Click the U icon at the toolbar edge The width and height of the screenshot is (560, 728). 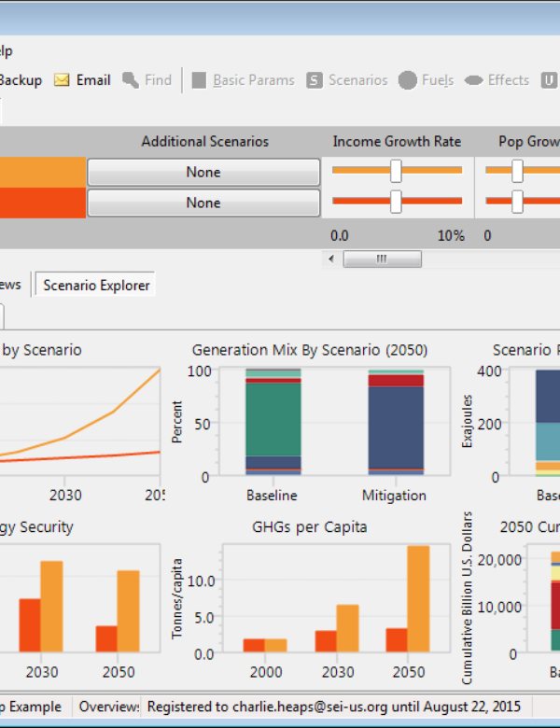(549, 80)
